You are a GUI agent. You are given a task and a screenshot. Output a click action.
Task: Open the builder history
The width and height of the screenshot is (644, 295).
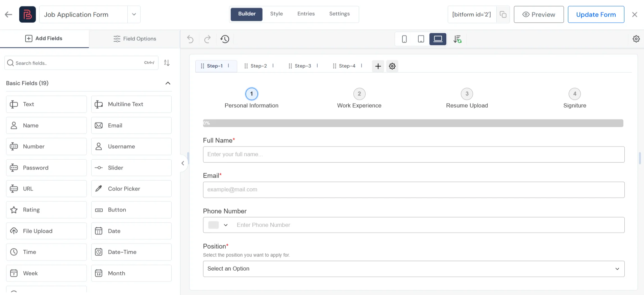point(225,39)
